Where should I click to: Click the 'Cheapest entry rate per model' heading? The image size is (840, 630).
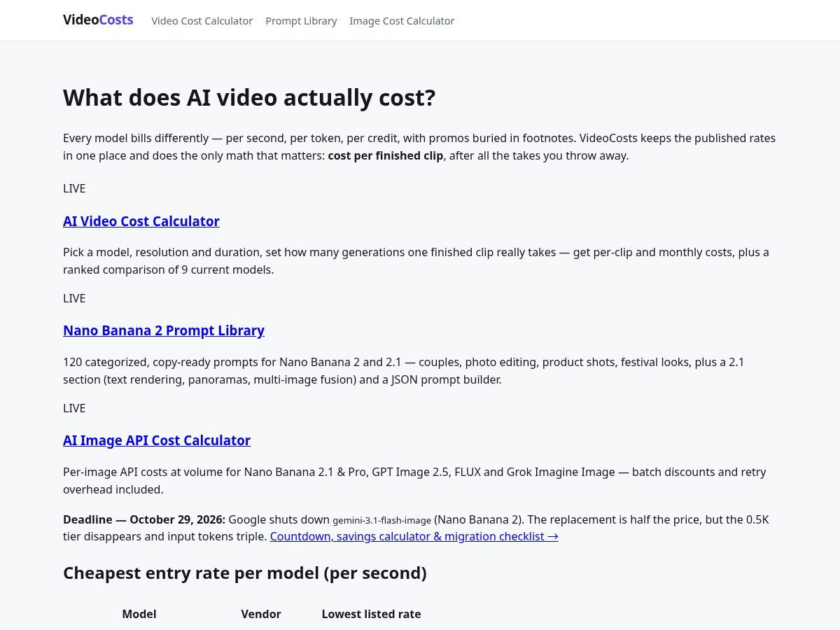245,573
